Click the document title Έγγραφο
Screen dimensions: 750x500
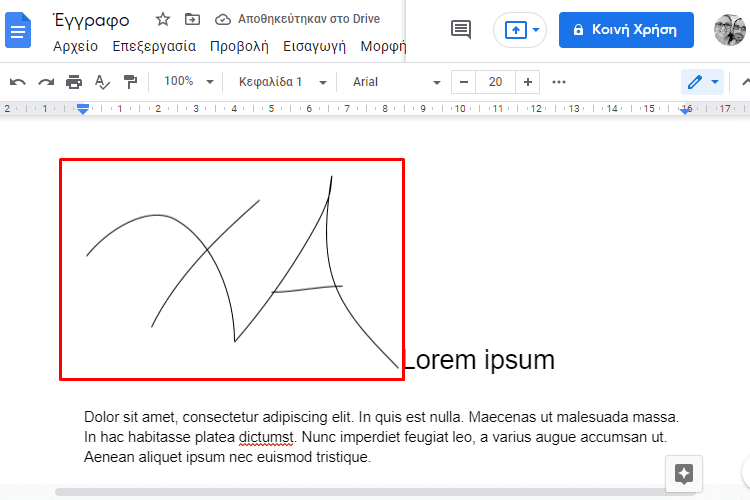coord(91,20)
